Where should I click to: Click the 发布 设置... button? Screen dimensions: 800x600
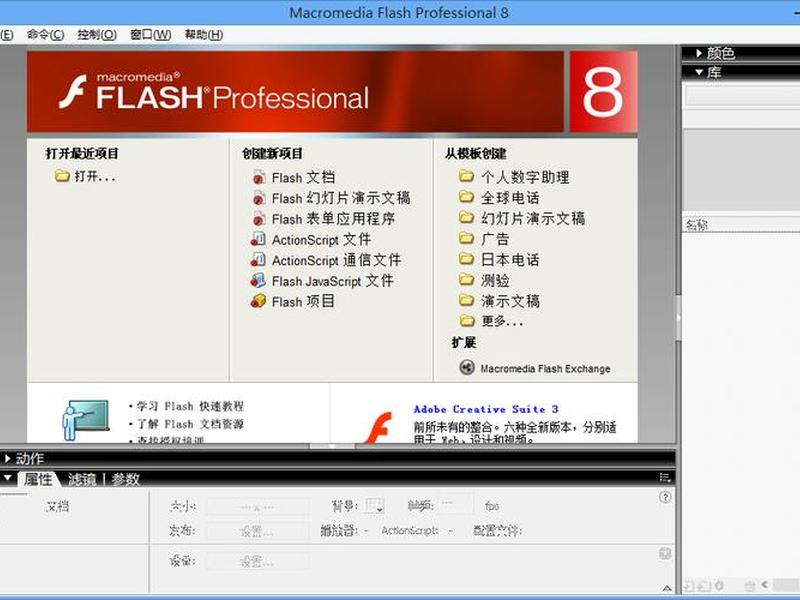[x=257, y=531]
